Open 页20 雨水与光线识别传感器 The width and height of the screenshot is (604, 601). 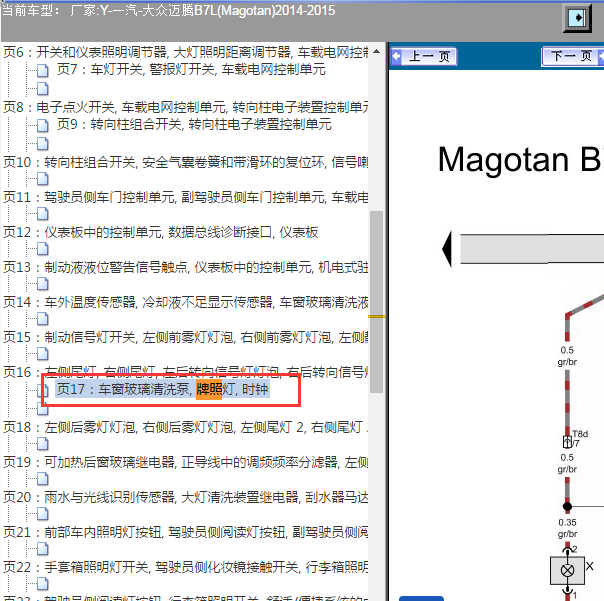[186, 497]
